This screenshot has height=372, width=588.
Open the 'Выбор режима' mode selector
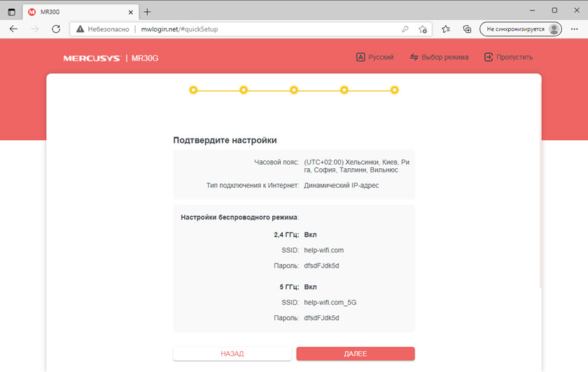(x=439, y=57)
